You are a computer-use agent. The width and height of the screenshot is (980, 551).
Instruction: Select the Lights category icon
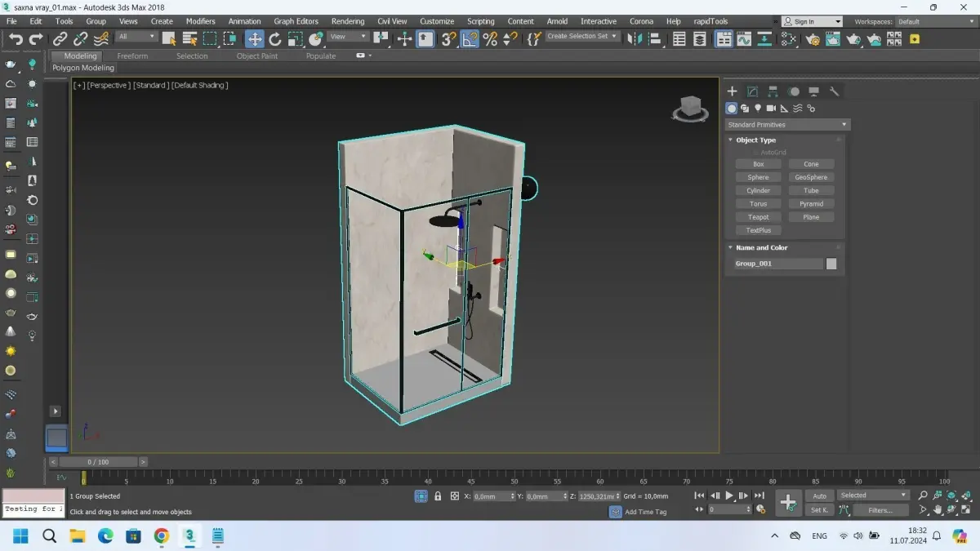coord(758,108)
